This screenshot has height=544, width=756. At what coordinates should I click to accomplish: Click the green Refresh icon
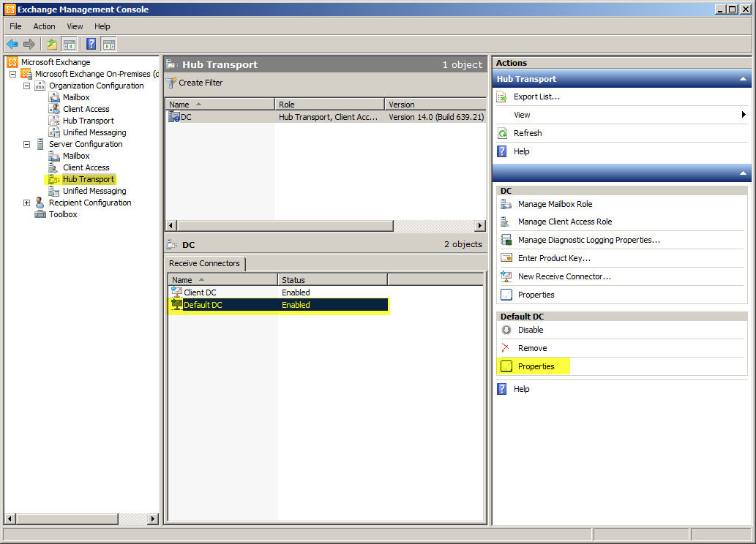[502, 134]
